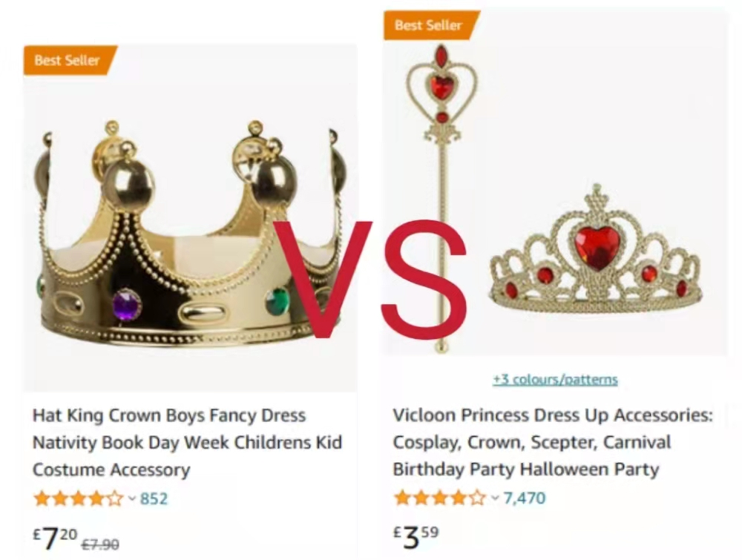This screenshot has height=560, width=742.
Task: Open the +3 colours/patterns link
Action: (x=555, y=380)
